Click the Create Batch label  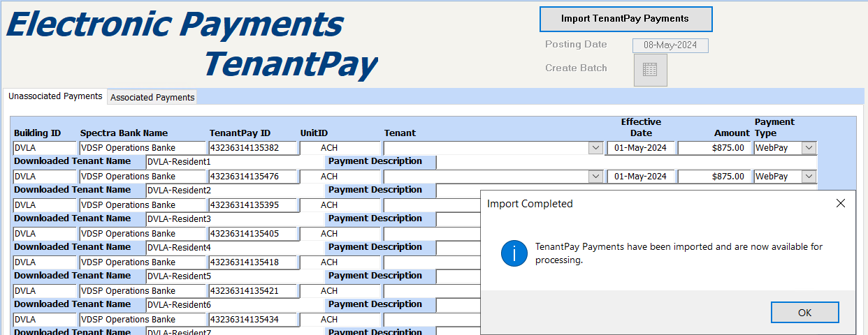[576, 68]
